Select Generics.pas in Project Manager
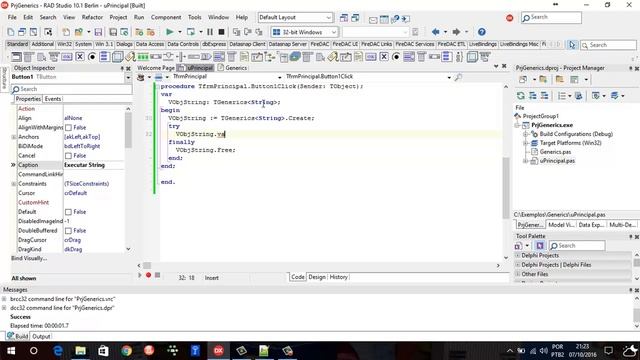Screen dimensions: 640x360 point(555,152)
